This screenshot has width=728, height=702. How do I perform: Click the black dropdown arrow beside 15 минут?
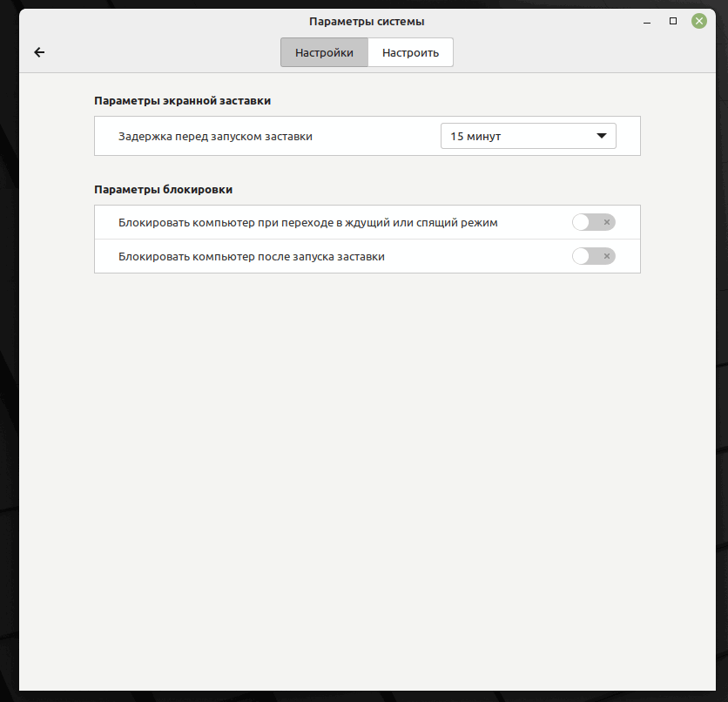[601, 136]
